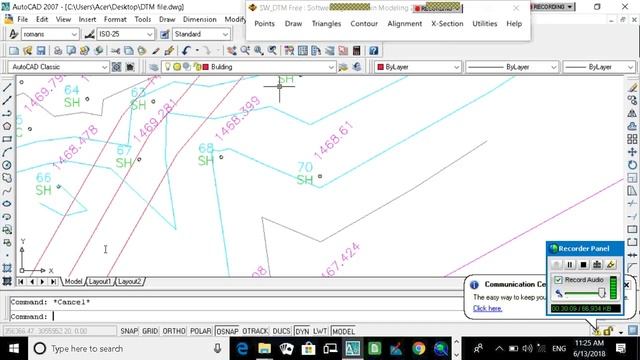Click the Cut scissors icon
Viewport: 640px width, 360px height.
tap(116, 51)
